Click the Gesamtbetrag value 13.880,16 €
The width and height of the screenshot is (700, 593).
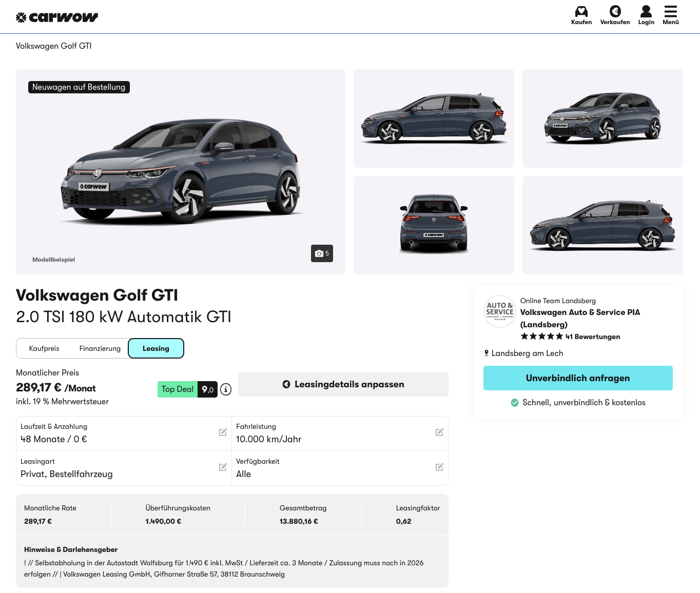coord(299,521)
